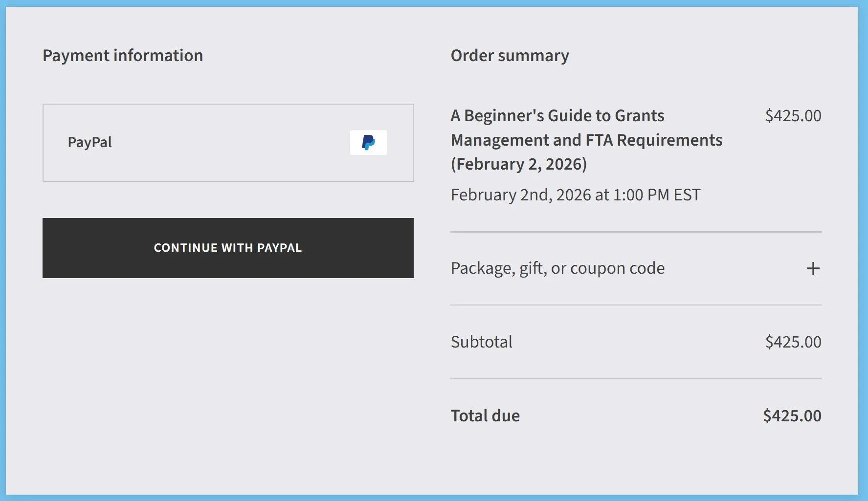Click the Beginner's Guide to Grants course title
Image resolution: width=868 pixels, height=501 pixels.
(x=557, y=116)
